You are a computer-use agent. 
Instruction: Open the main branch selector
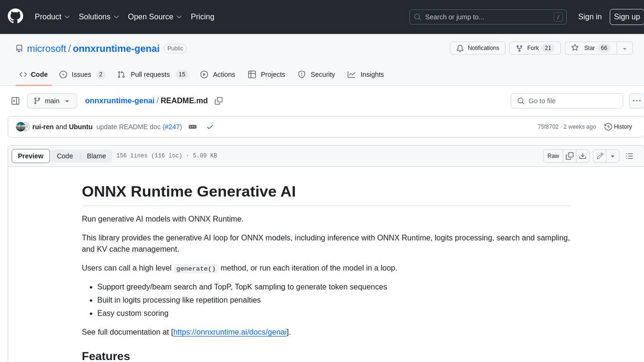pyautogui.click(x=52, y=101)
